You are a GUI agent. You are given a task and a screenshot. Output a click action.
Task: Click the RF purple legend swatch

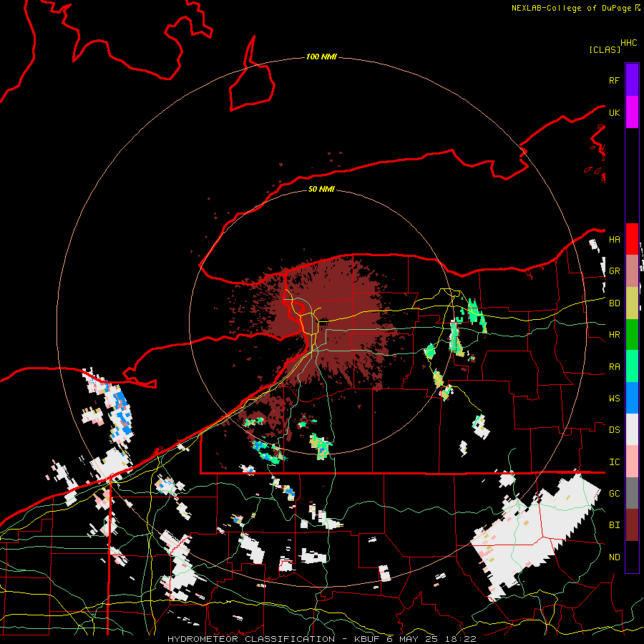632,80
